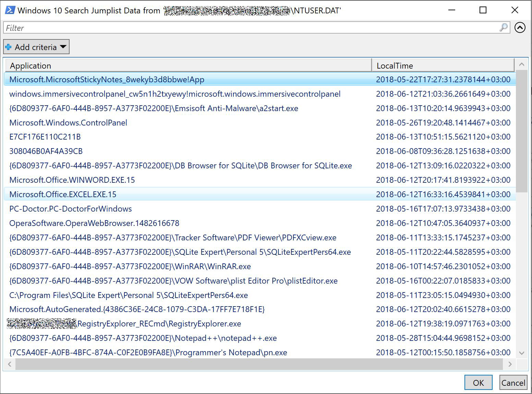The height and width of the screenshot is (394, 532).
Task: Select the OperaSoftware.OperaWebBrowser.1482616678 row
Action: 260,223
